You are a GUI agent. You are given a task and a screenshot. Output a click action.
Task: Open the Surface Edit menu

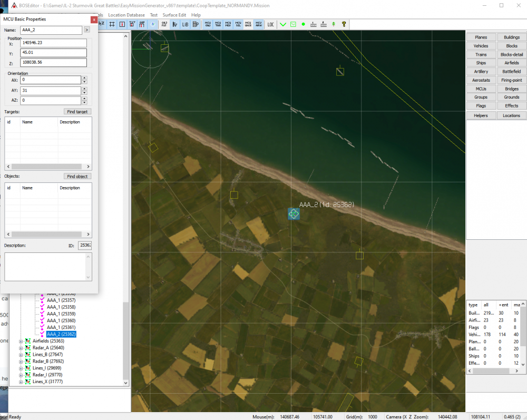coord(174,15)
